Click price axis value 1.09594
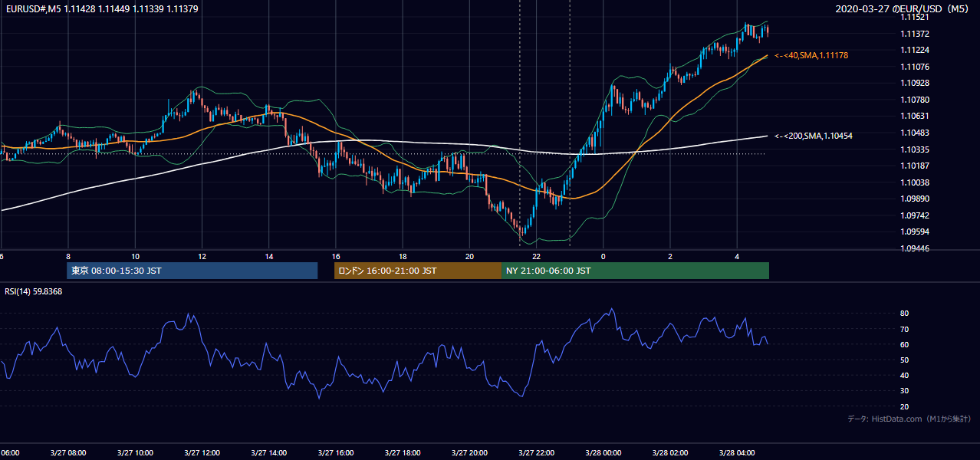 [914, 232]
